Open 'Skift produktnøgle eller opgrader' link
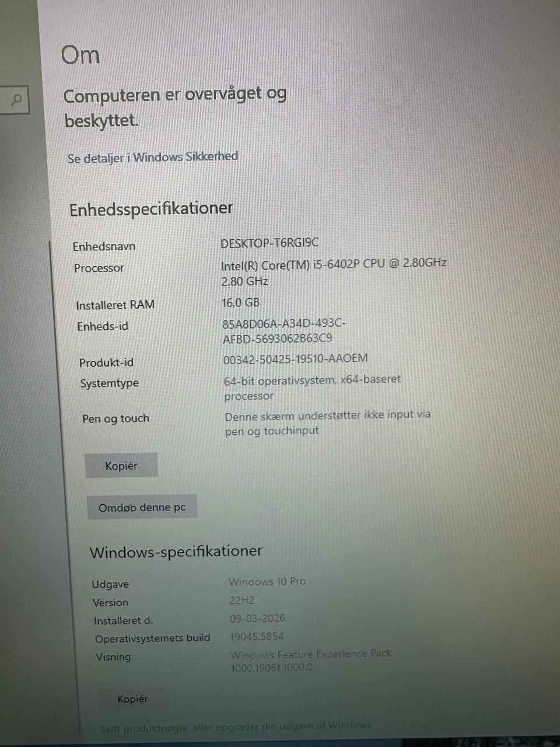The image size is (560, 747). pyautogui.click(x=235, y=727)
